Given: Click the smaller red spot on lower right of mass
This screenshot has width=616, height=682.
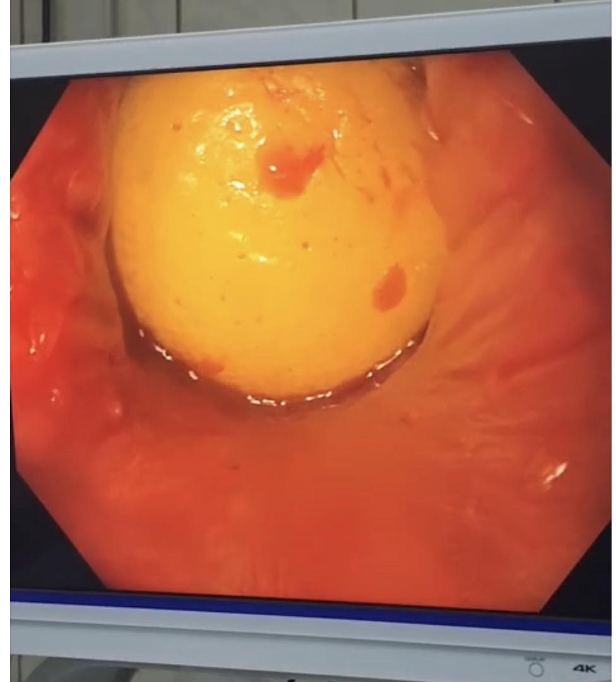Looking at the screenshot, I should (x=389, y=287).
